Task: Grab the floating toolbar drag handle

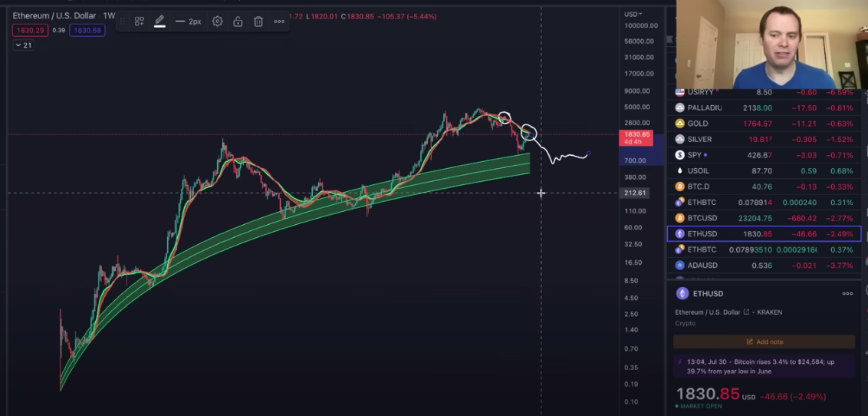Action: [123, 21]
